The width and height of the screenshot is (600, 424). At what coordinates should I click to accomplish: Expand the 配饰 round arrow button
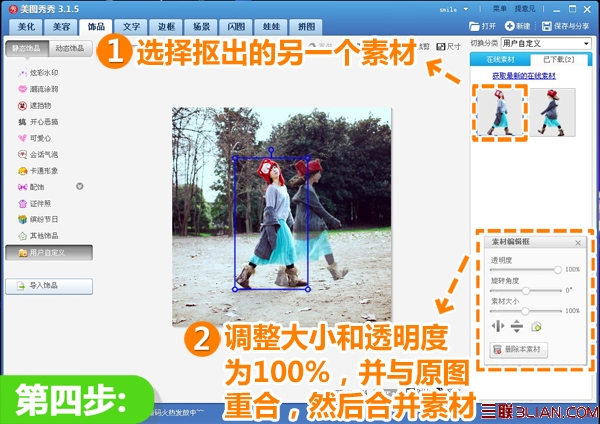(80, 186)
